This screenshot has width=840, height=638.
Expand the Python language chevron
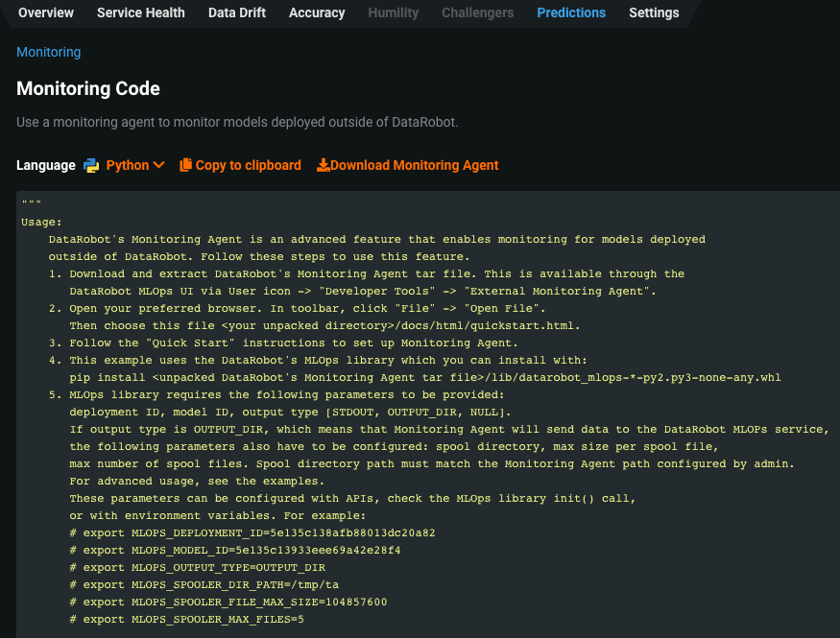[159, 165]
